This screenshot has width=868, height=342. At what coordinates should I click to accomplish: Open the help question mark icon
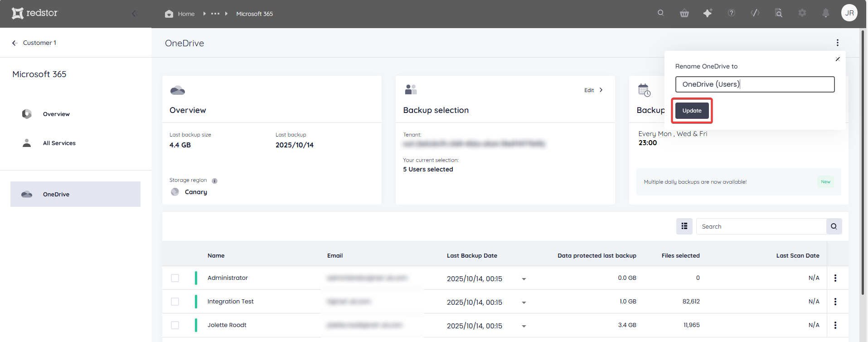pyautogui.click(x=732, y=13)
